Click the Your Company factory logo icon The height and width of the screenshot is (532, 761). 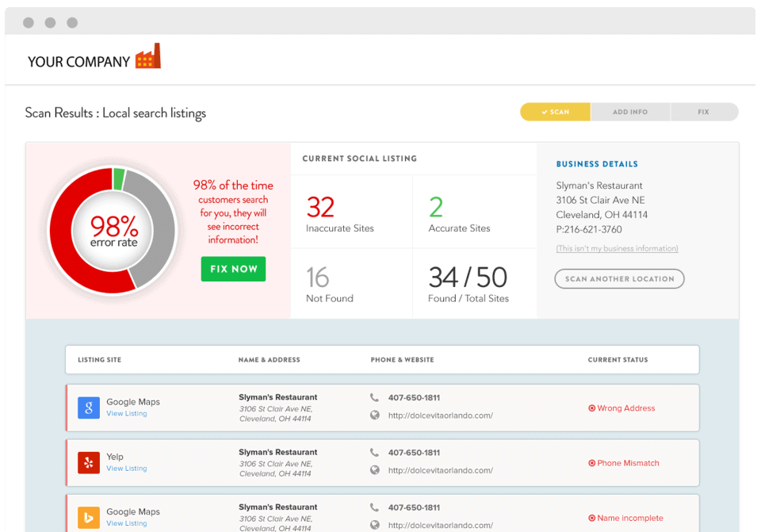(148, 56)
